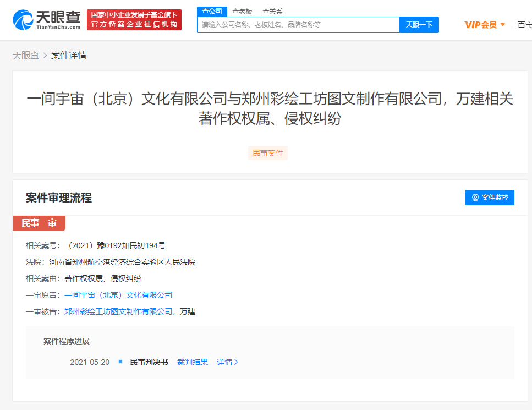Click the 案件审理流程 section heading
The height and width of the screenshot is (410, 532).
pos(59,198)
